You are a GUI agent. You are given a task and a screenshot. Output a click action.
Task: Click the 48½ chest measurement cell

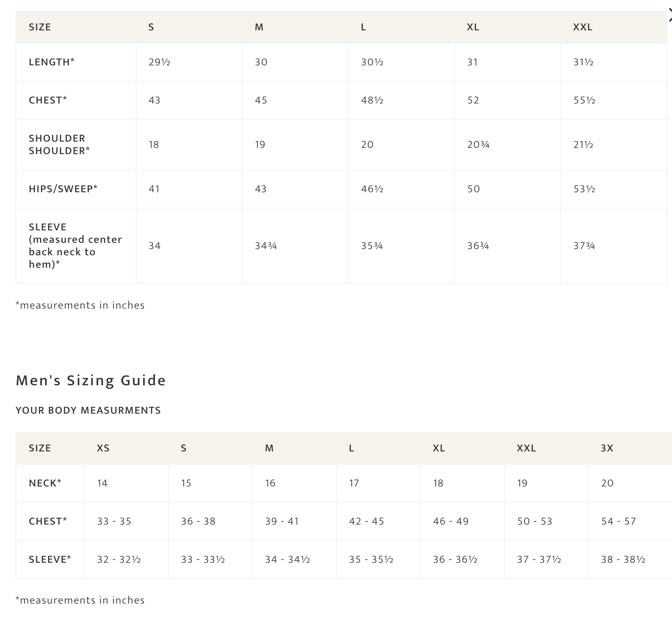coord(372,100)
